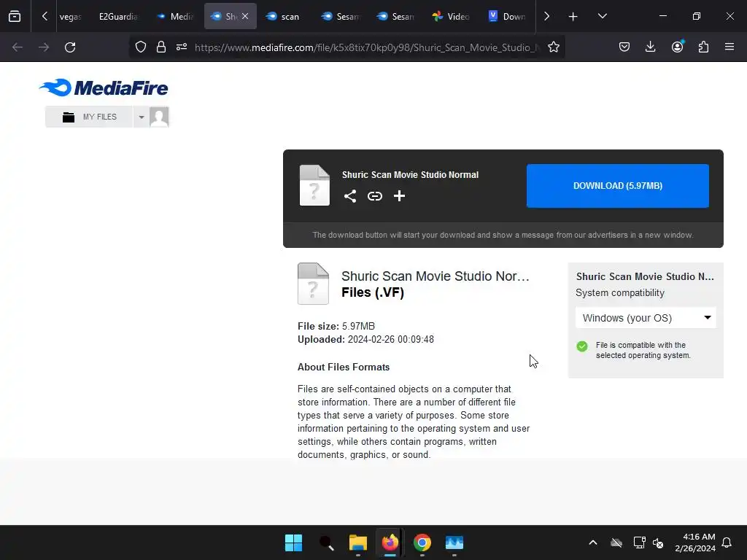The width and height of the screenshot is (747, 560).
Task: Switch to the Down tab
Action: (x=507, y=16)
